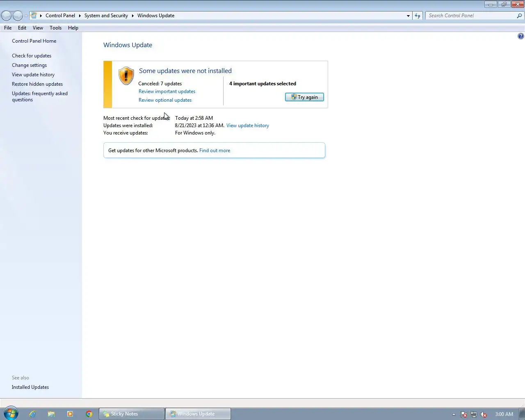Open Change settings in sidebar
Image resolution: width=525 pixels, height=420 pixels.
point(29,65)
